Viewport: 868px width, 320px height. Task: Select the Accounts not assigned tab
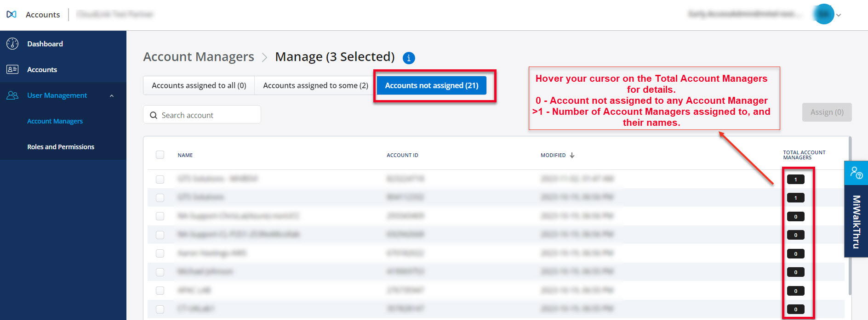(x=431, y=85)
